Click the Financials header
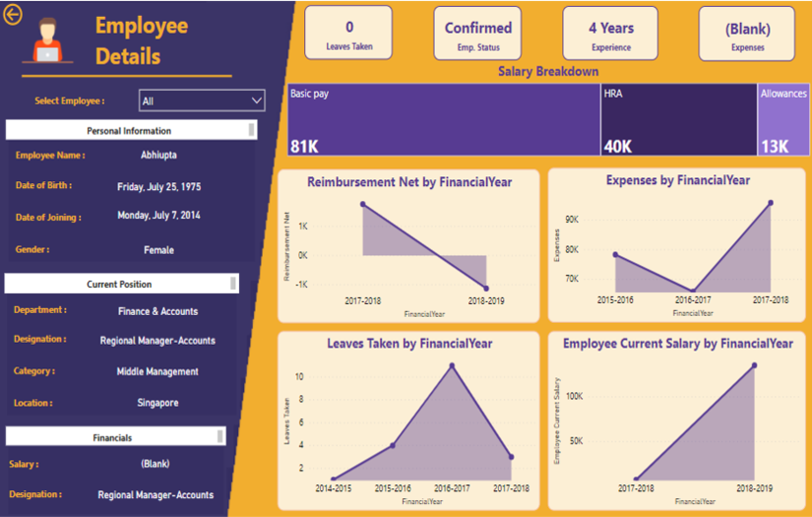 click(115, 437)
